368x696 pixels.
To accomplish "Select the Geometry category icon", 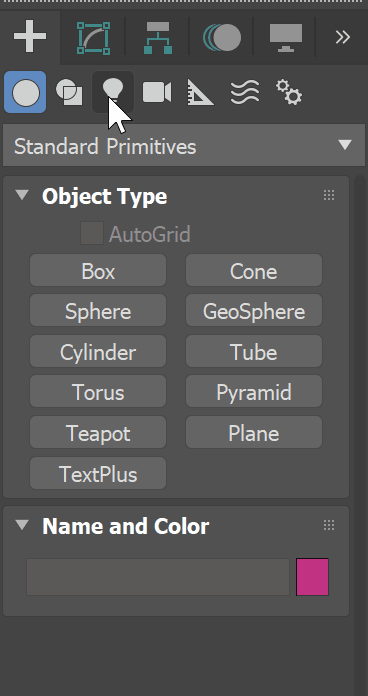I will 25,92.
